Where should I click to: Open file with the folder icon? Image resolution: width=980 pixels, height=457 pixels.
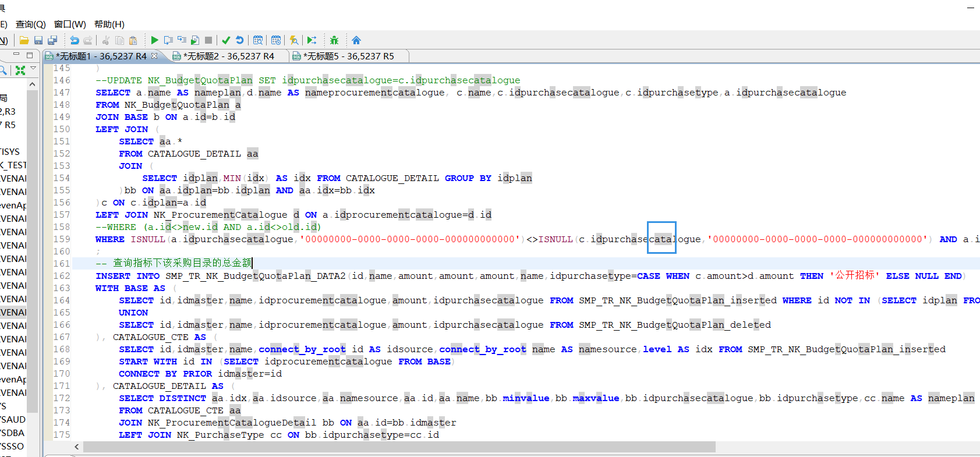point(24,40)
